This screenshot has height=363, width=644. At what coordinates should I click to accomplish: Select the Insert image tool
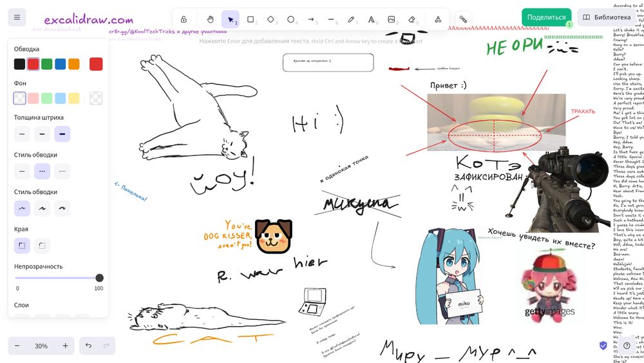(392, 19)
